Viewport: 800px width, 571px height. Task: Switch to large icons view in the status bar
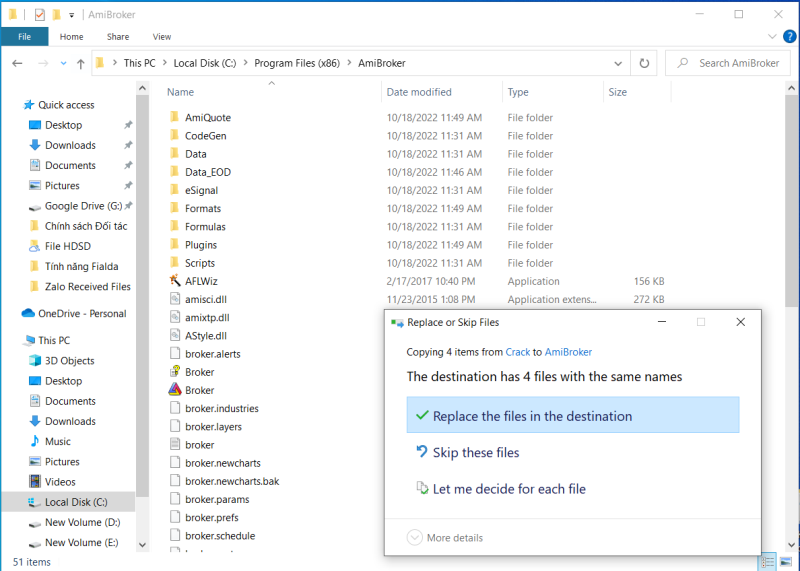point(786,562)
